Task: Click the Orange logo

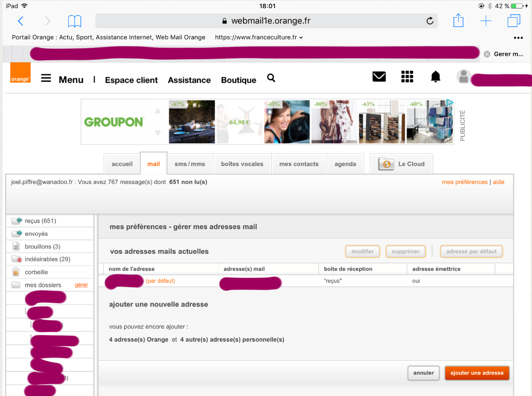Action: pos(20,73)
